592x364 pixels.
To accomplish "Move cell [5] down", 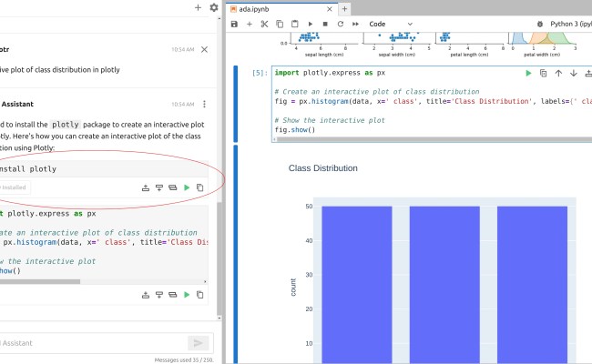I will pos(574,73).
